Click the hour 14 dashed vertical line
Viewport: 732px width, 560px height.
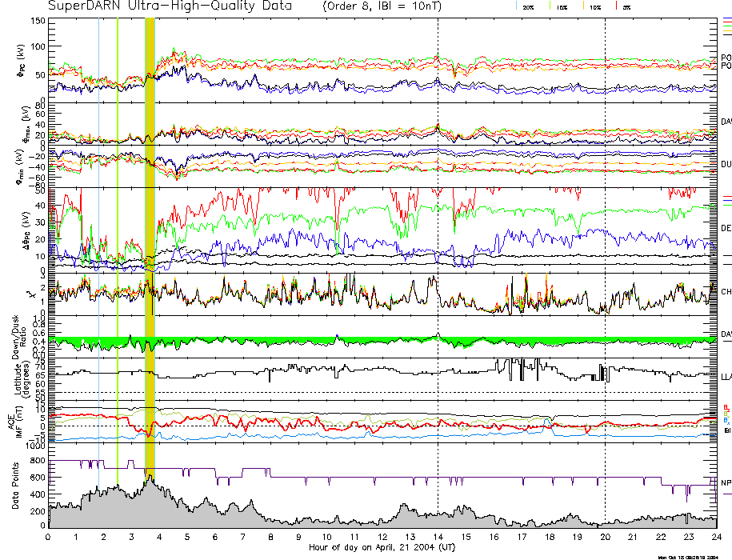tap(438, 240)
